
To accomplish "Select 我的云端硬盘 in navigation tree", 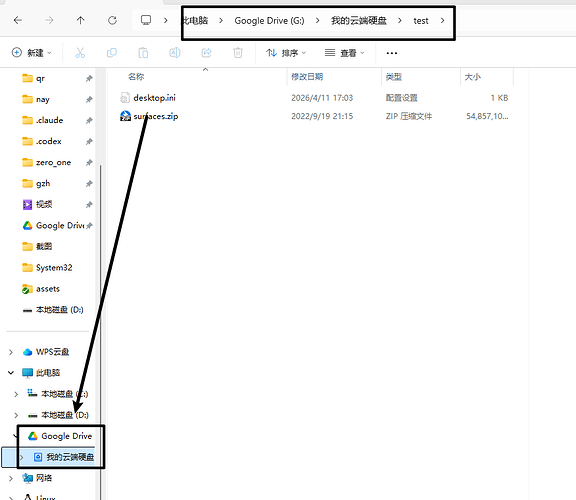I will pyautogui.click(x=70, y=457).
